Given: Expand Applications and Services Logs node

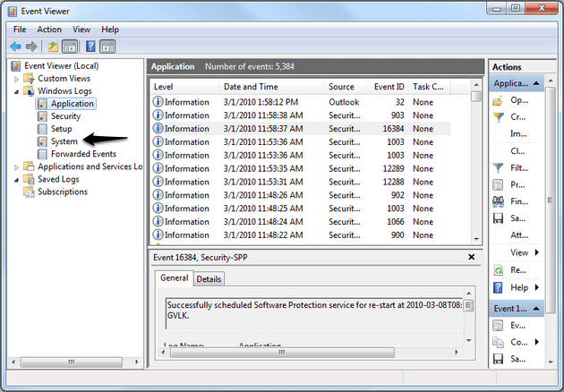Looking at the screenshot, I should click(16, 167).
